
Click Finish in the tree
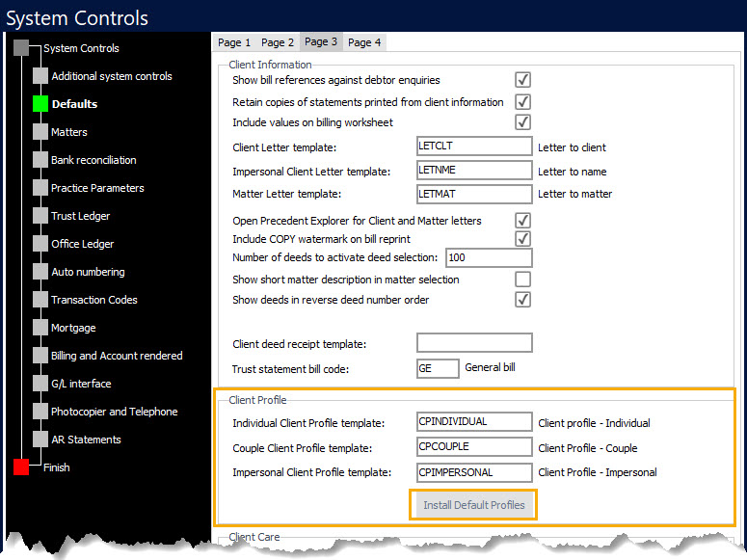(56, 467)
